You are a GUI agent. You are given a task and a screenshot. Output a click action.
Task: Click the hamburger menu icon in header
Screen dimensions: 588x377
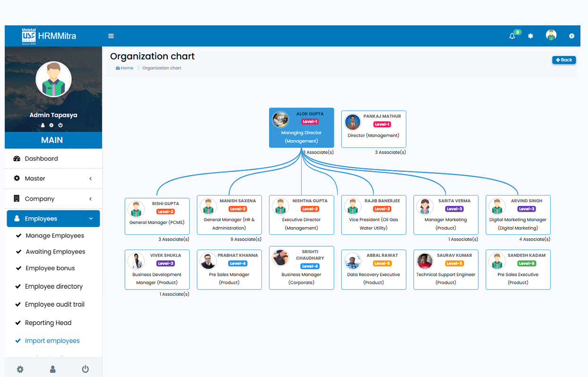pos(111,36)
